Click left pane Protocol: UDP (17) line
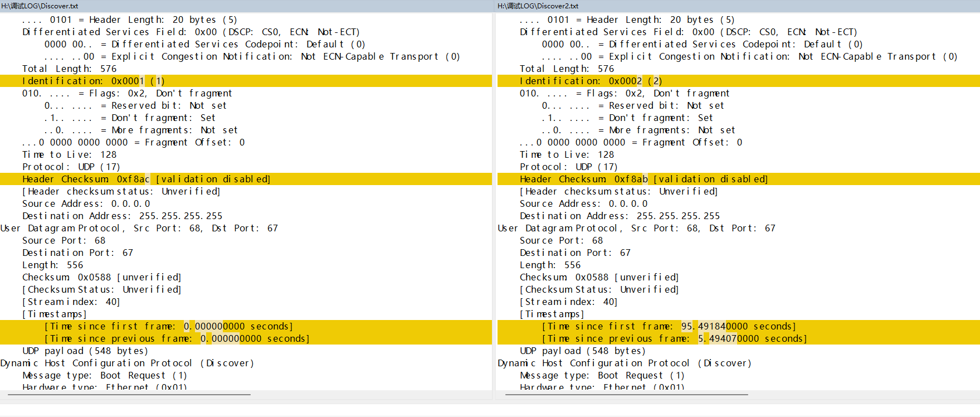Image resolution: width=980 pixels, height=417 pixels. coord(71,167)
